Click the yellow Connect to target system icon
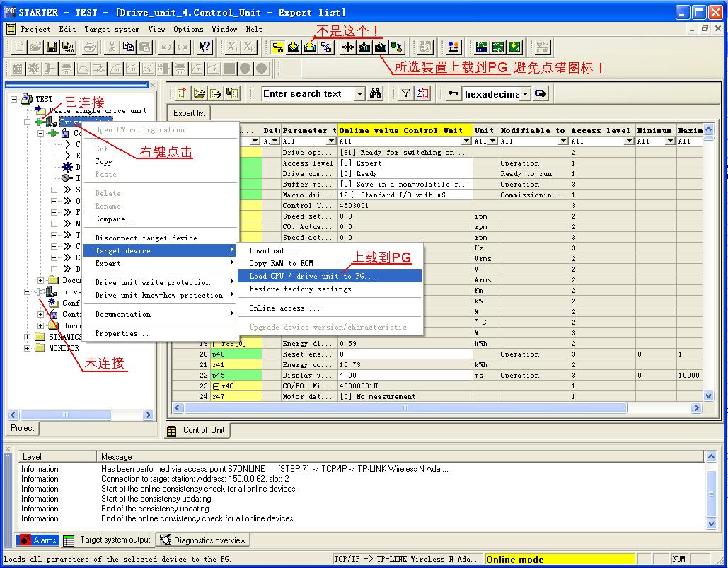Image resolution: width=728 pixels, height=568 pixels. (277, 47)
